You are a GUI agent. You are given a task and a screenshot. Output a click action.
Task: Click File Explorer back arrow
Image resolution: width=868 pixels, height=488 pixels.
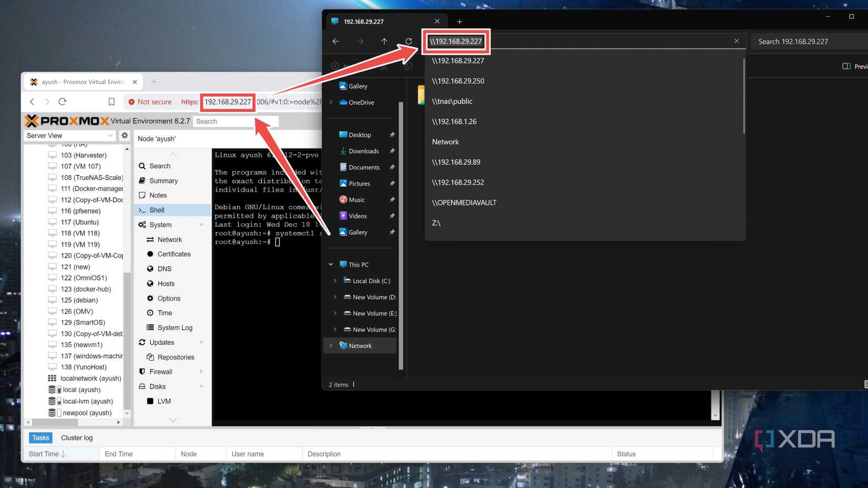click(336, 41)
